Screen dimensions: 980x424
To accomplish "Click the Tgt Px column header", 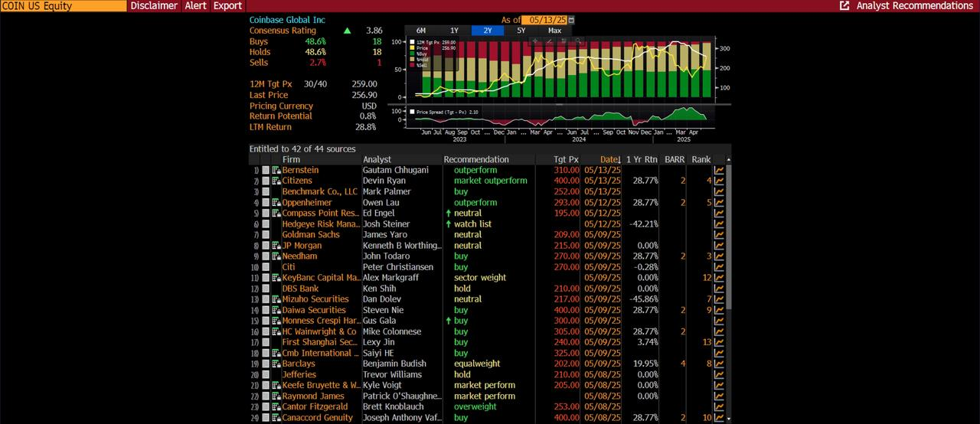I will tap(567, 160).
